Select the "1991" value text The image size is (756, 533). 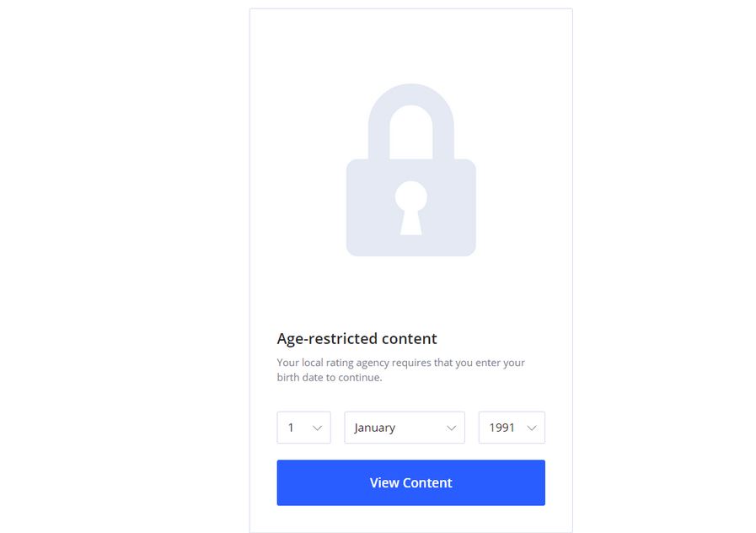tap(501, 428)
